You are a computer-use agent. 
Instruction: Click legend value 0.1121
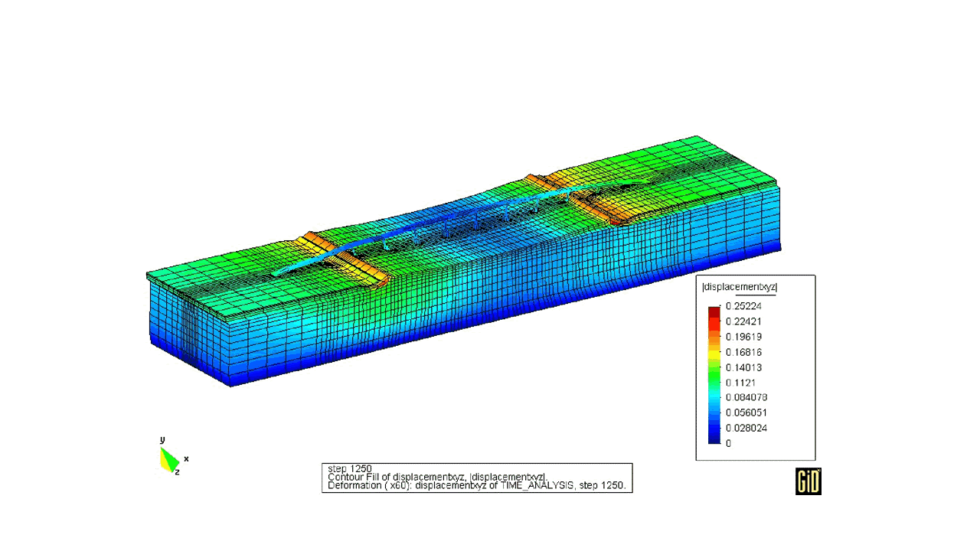pyautogui.click(x=740, y=383)
